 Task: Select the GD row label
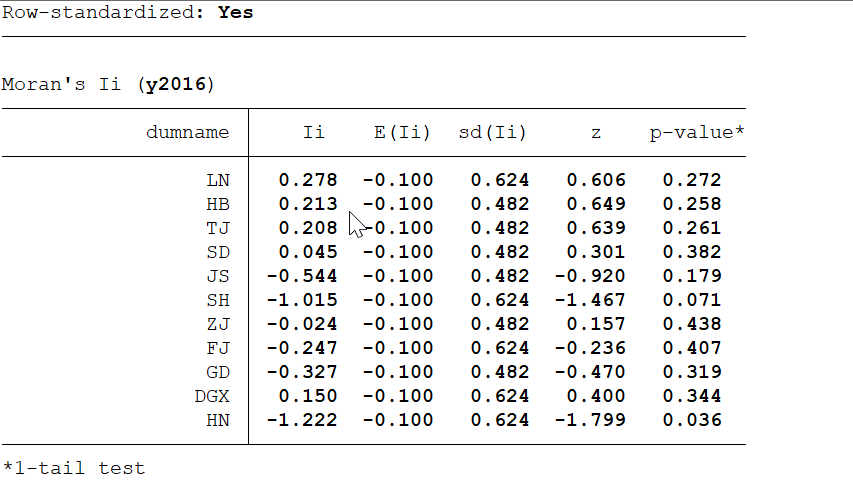click(218, 372)
